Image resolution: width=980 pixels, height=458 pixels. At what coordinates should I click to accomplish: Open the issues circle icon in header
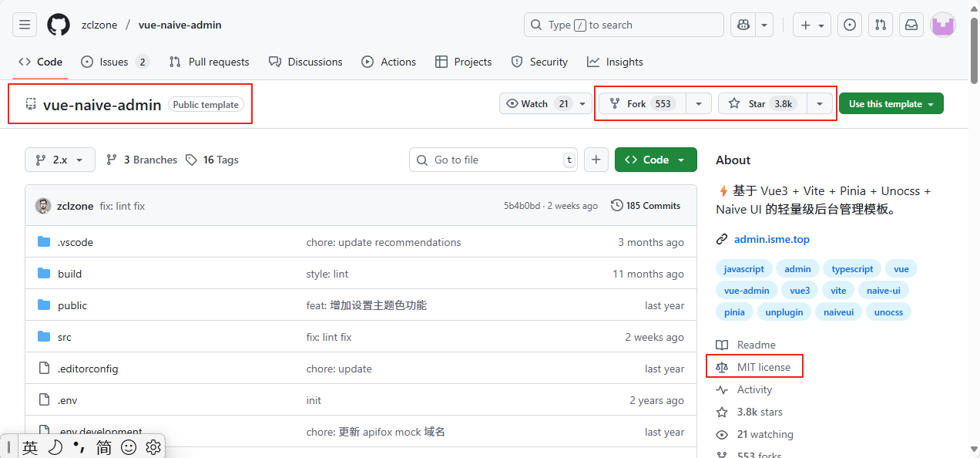click(x=850, y=25)
